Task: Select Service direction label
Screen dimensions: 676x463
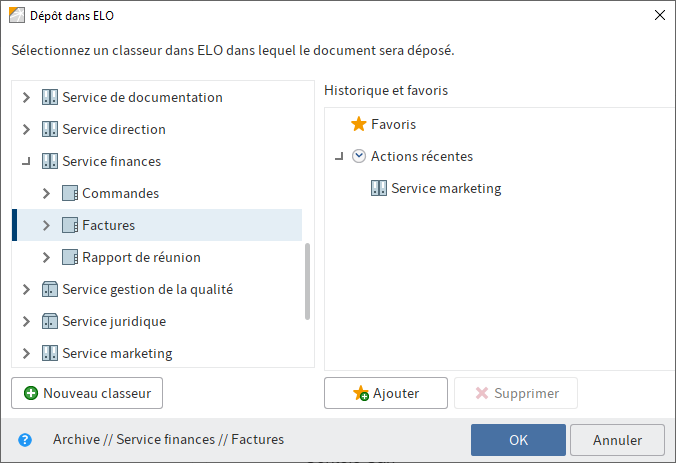Action: pyautogui.click(x=114, y=129)
